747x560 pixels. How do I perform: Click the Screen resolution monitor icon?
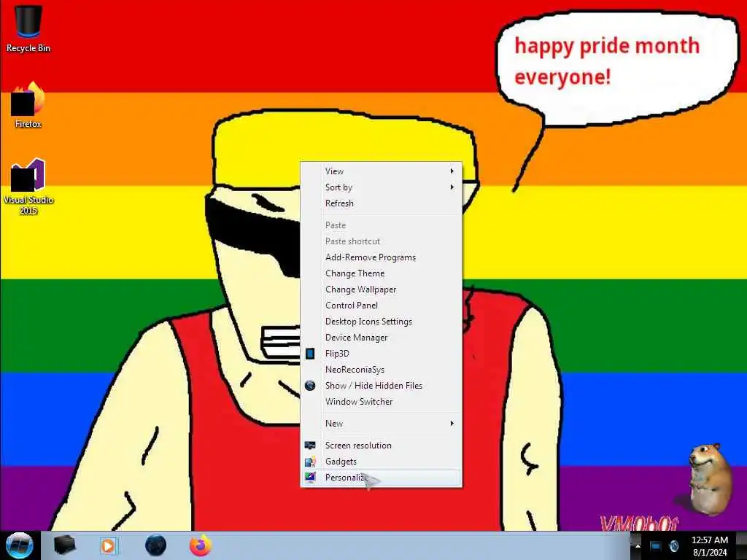[310, 446]
